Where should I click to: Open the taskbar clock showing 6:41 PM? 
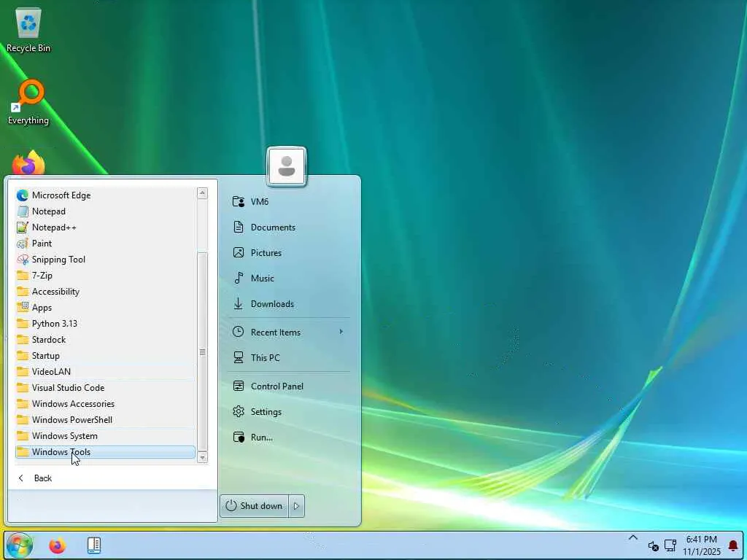point(702,545)
